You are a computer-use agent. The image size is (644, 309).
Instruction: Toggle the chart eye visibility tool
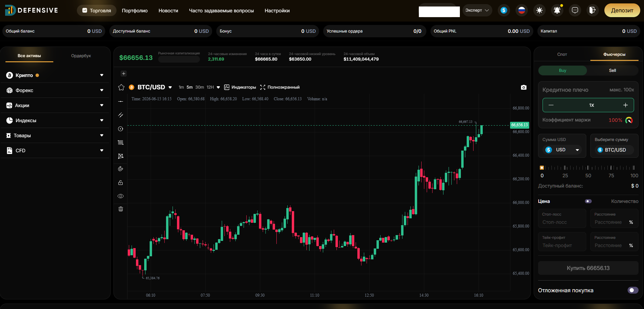(x=121, y=196)
